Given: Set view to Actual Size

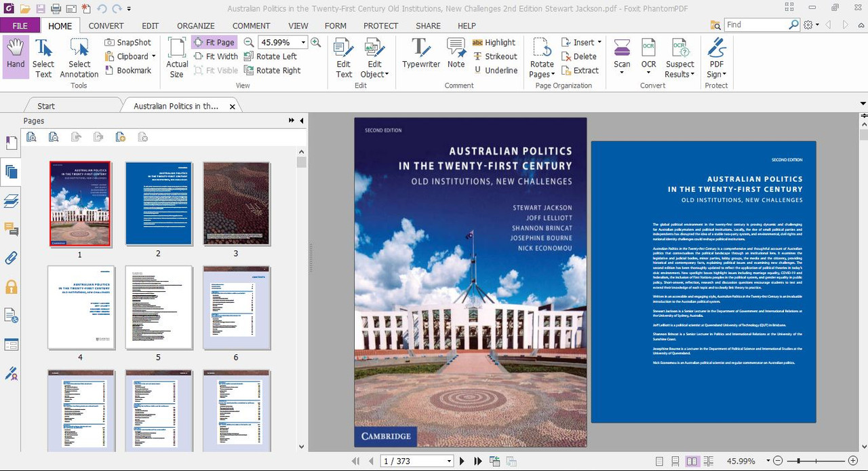Looking at the screenshot, I should [x=177, y=57].
